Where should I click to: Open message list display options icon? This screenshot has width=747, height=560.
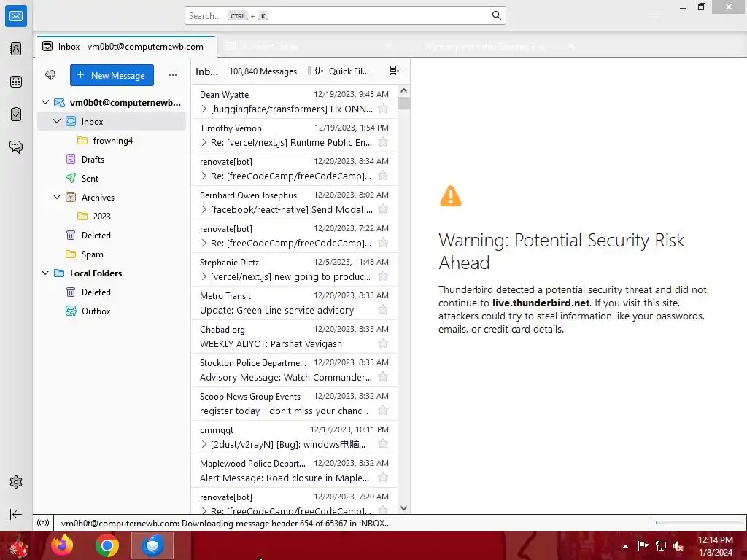click(x=395, y=71)
